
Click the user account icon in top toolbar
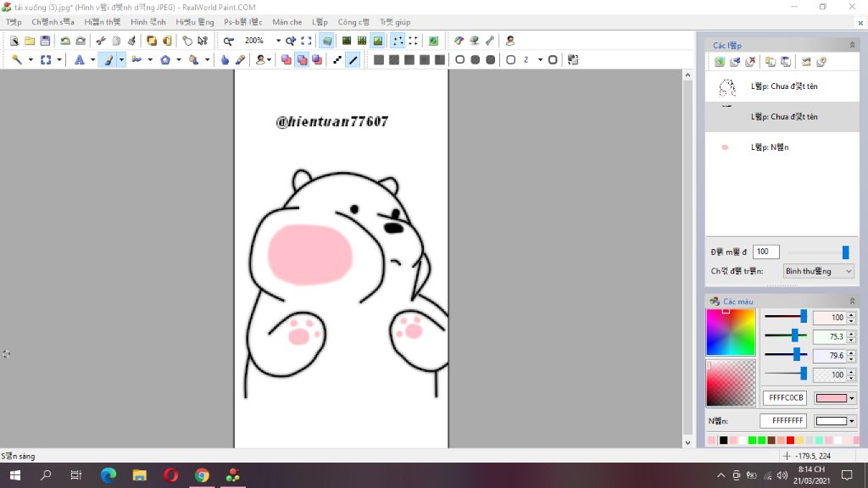(509, 41)
